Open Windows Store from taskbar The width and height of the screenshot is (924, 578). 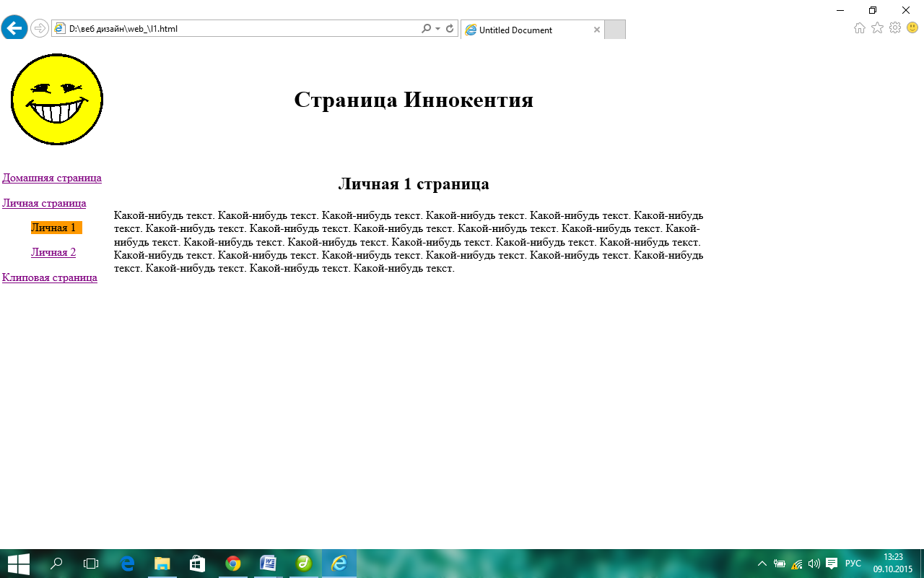(x=197, y=564)
